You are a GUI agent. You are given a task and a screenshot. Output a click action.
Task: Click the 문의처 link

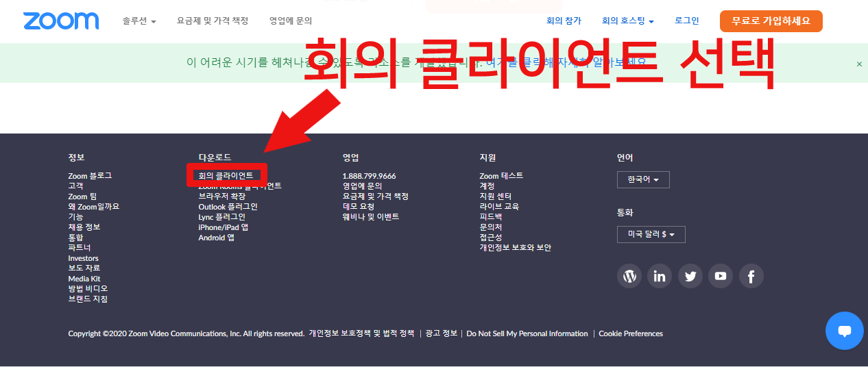point(491,227)
